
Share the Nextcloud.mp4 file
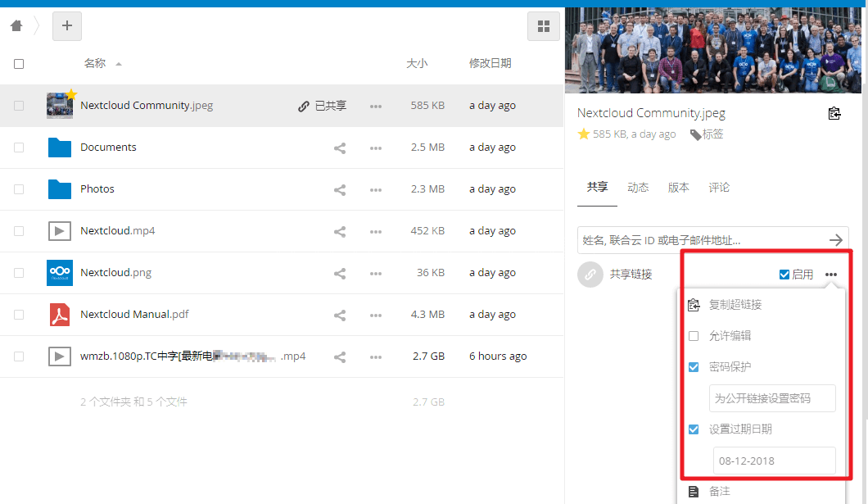340,231
